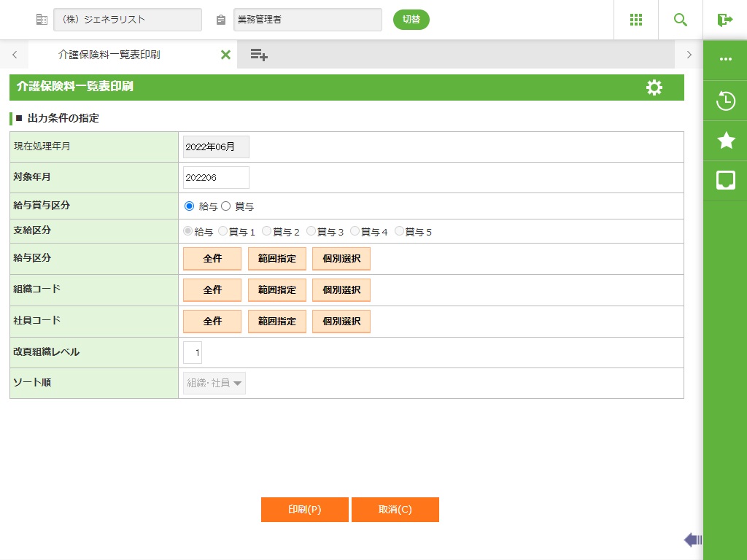The image size is (747, 560).
Task: Open the history clock icon in sidebar
Action: pos(725,101)
